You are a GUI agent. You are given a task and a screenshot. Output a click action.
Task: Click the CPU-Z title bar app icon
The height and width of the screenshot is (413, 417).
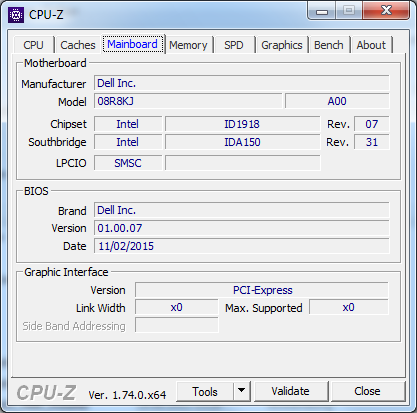(x=16, y=15)
